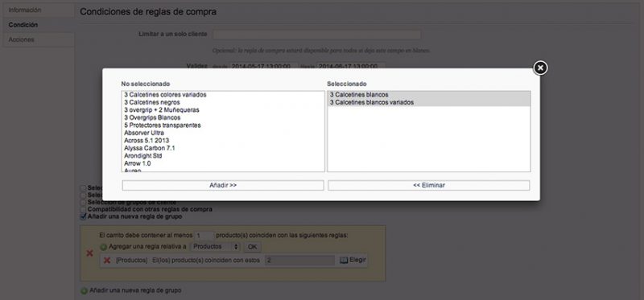Image resolution: width=644 pixels, height=300 pixels.
Task: Toggle Añadir una nueva regla de grupo checkbox
Action: coord(84,216)
